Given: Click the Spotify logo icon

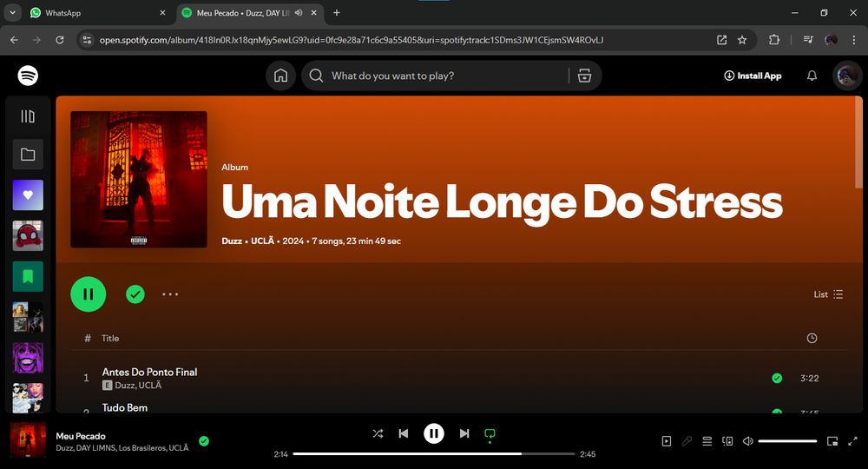Looking at the screenshot, I should tap(28, 76).
